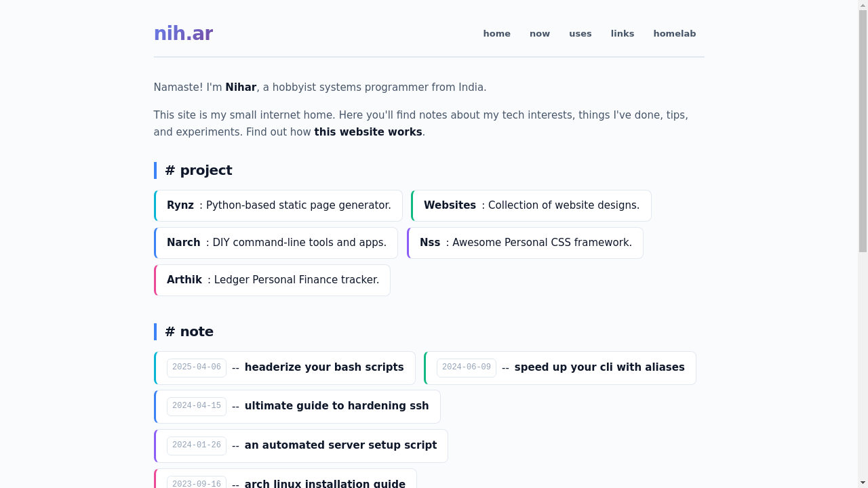Open 'arch linux installation guide' note
The height and width of the screenshot is (488, 868).
[325, 483]
